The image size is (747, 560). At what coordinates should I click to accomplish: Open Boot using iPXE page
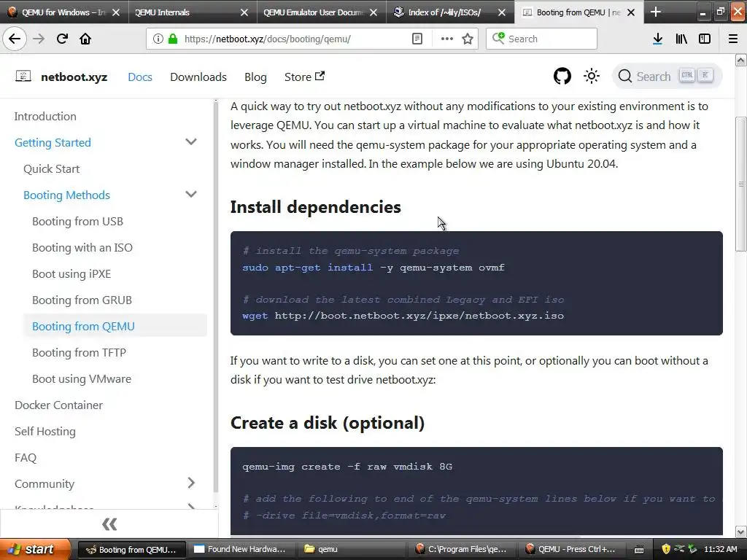click(x=71, y=273)
